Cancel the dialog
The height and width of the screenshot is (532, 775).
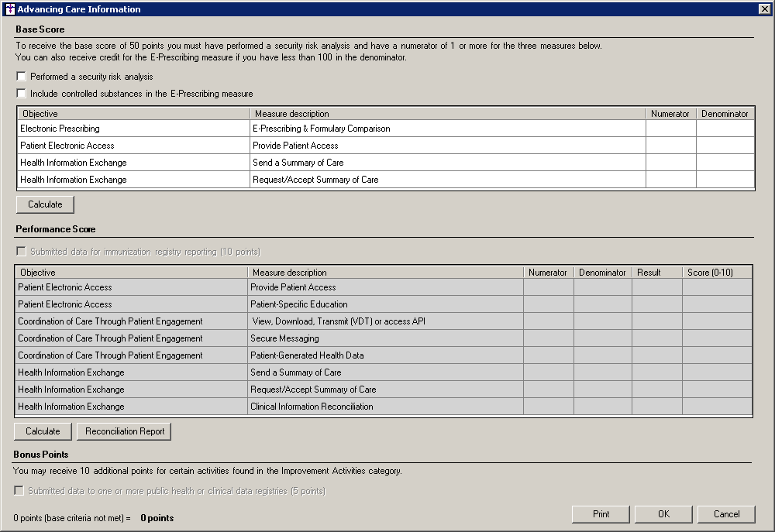coord(726,514)
